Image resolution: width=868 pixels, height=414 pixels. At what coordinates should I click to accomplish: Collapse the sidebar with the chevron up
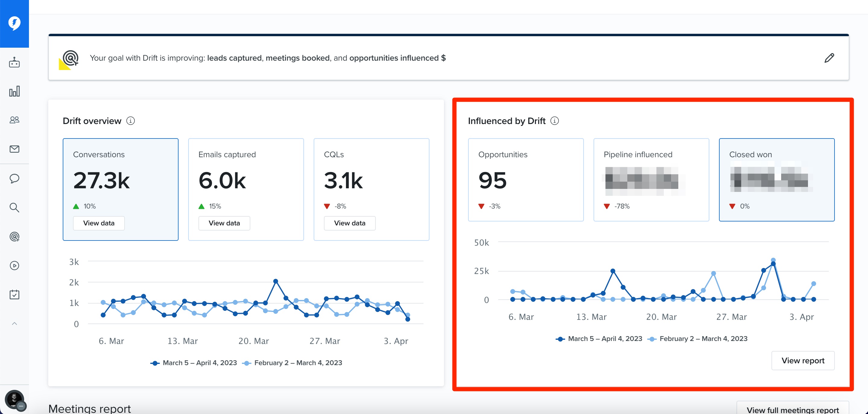pyautogui.click(x=14, y=324)
